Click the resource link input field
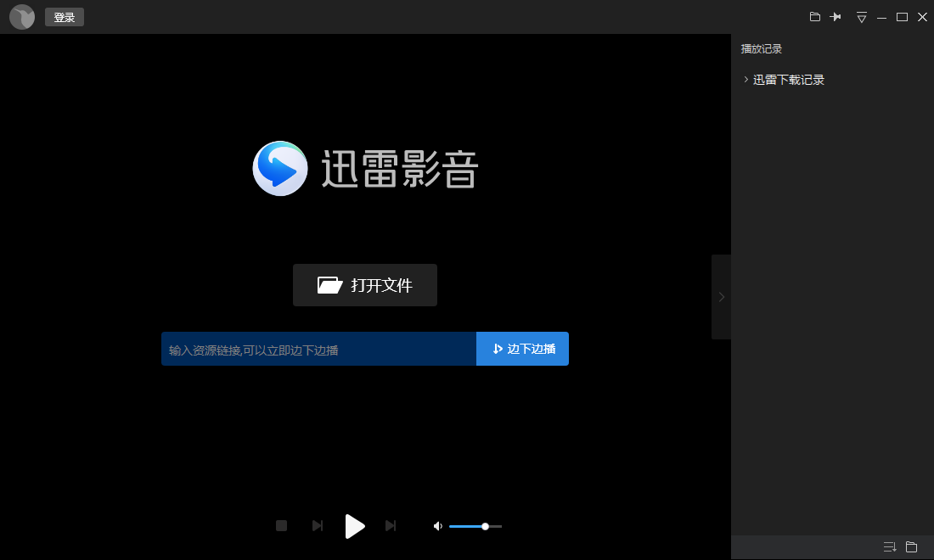This screenshot has width=934, height=560. 318,350
